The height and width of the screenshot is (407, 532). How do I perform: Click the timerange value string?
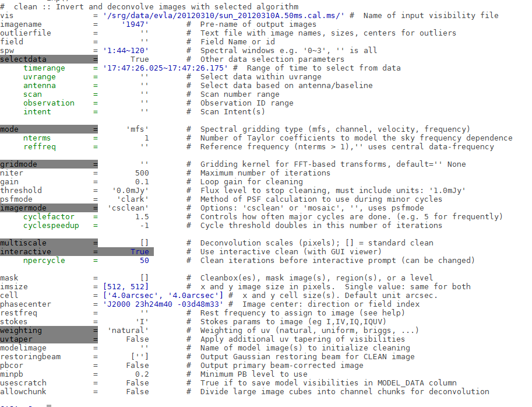[165, 68]
